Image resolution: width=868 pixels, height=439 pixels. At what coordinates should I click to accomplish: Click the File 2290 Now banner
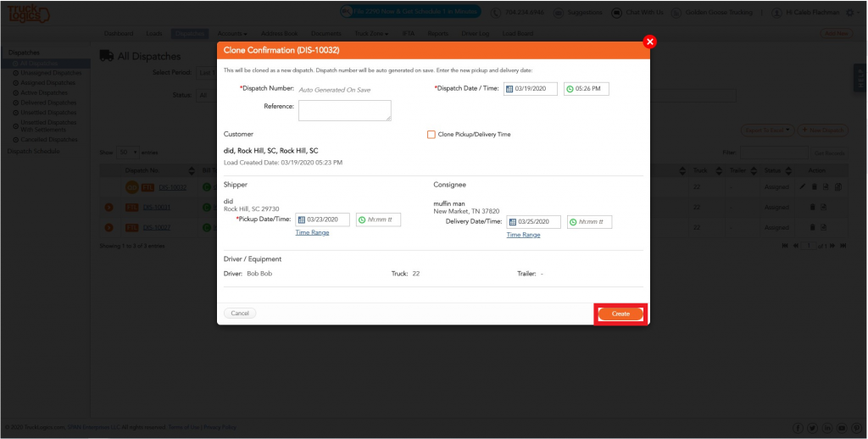(410, 12)
